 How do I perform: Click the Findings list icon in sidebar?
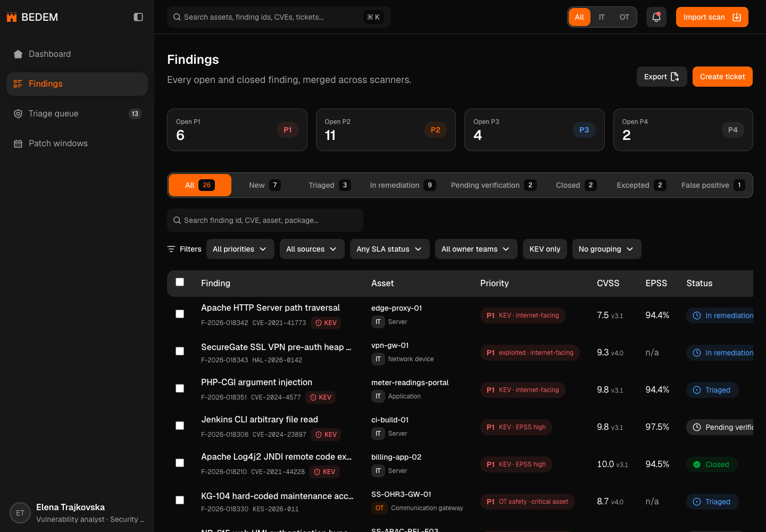tap(18, 84)
